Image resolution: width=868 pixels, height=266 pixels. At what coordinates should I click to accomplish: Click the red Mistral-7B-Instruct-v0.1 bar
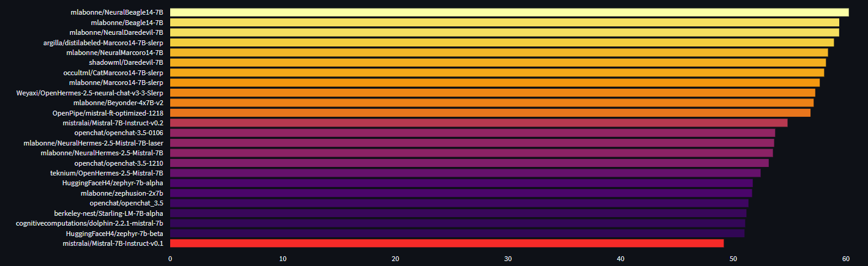[446, 243]
